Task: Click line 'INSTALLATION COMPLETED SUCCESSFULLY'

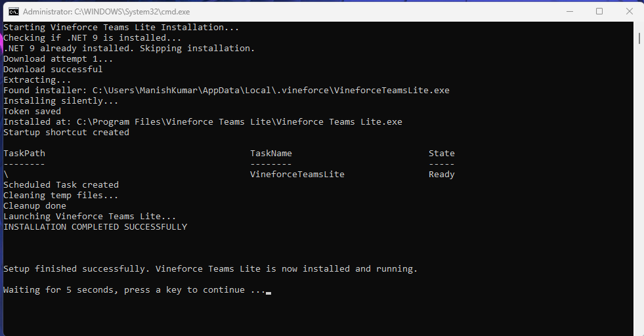Action: [95, 227]
